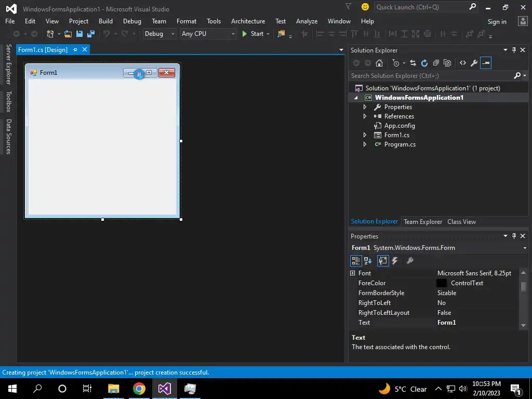Click the Property Pages wrench icon in Properties panel

pos(410,261)
